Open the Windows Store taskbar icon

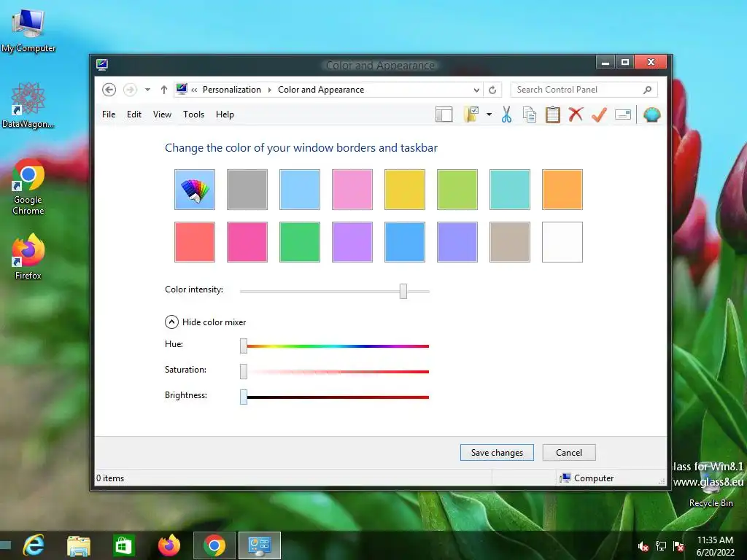pos(124,545)
